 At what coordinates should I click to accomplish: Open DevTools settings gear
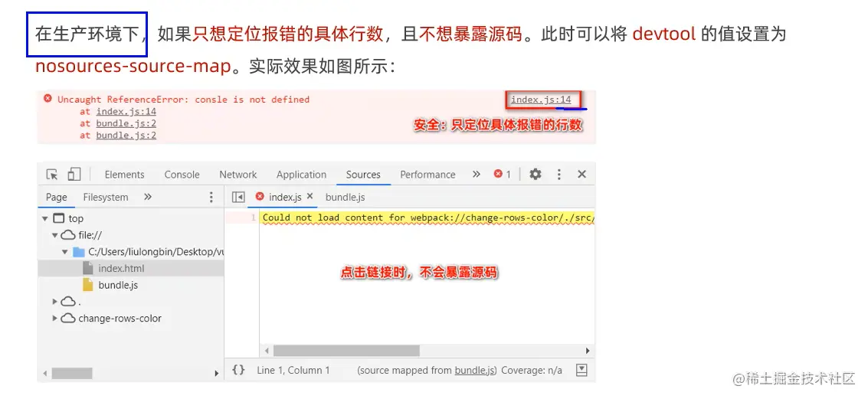pyautogui.click(x=535, y=175)
